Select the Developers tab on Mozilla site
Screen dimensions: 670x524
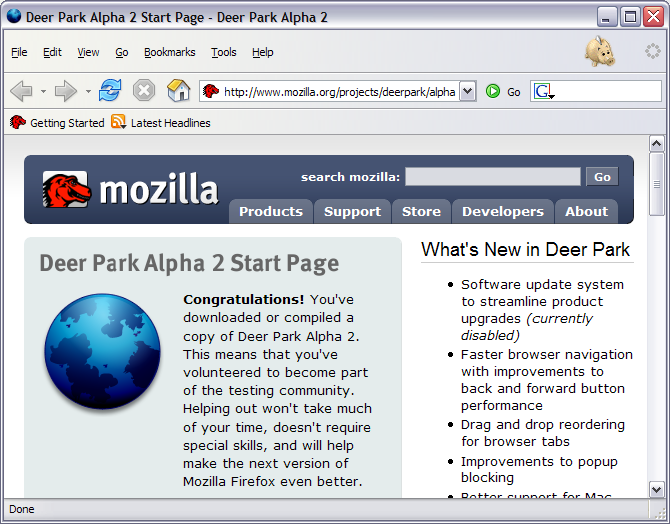click(x=502, y=211)
